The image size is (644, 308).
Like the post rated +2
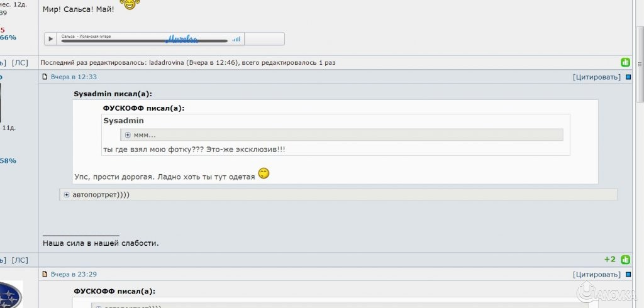pos(625,260)
